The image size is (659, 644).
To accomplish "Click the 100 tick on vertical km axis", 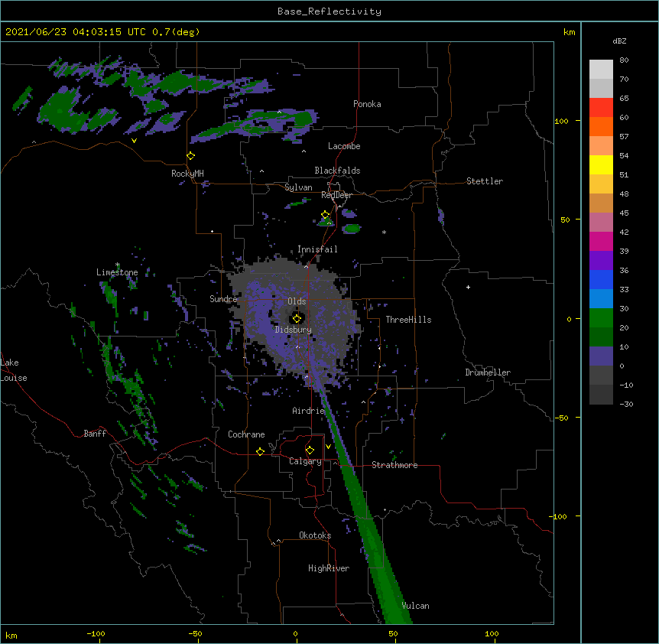I will [561, 121].
